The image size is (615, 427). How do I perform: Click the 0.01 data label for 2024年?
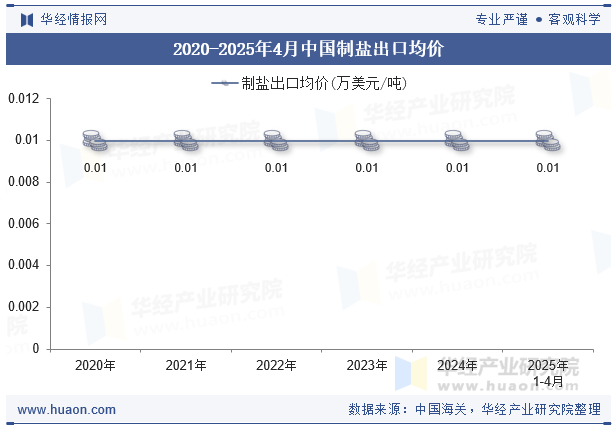pyautogui.click(x=457, y=168)
